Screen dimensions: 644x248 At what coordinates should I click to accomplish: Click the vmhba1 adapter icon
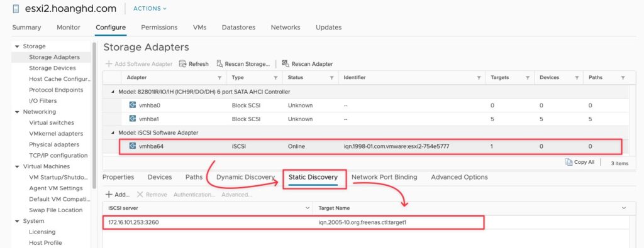pos(132,119)
